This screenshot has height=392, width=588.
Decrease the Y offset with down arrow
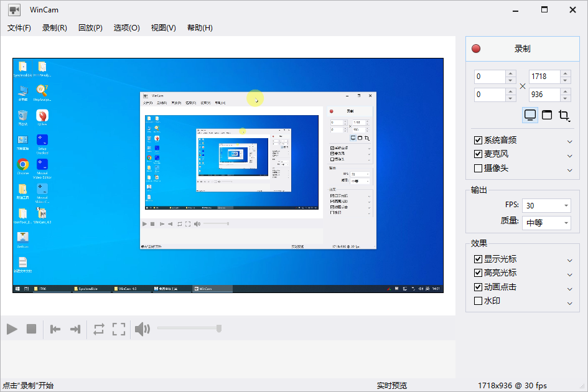[x=510, y=98]
